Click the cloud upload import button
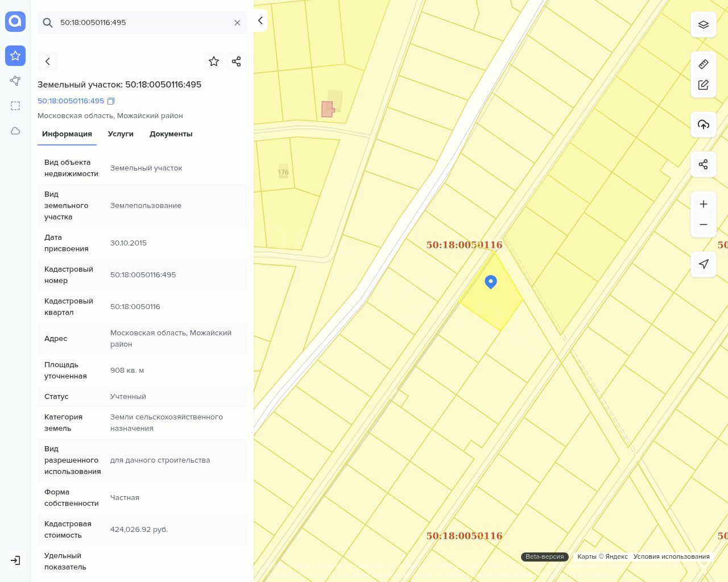 tap(704, 124)
